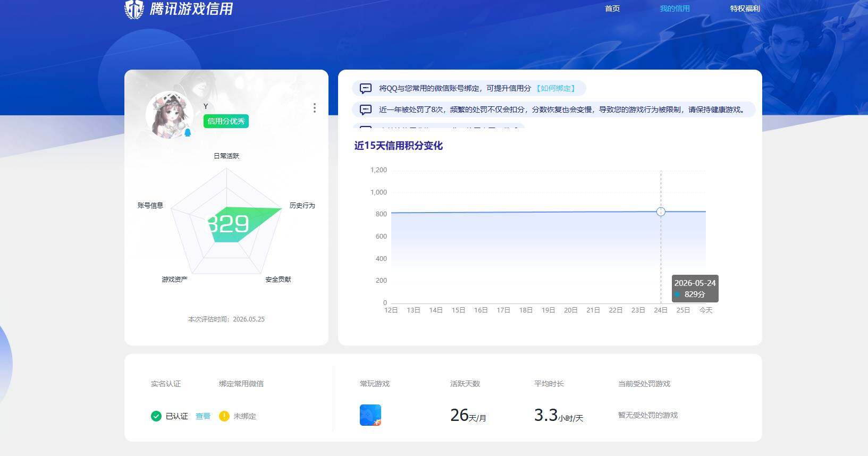The width and height of the screenshot is (868, 456).
Task: Click the 未绑定 status text
Action: point(245,416)
